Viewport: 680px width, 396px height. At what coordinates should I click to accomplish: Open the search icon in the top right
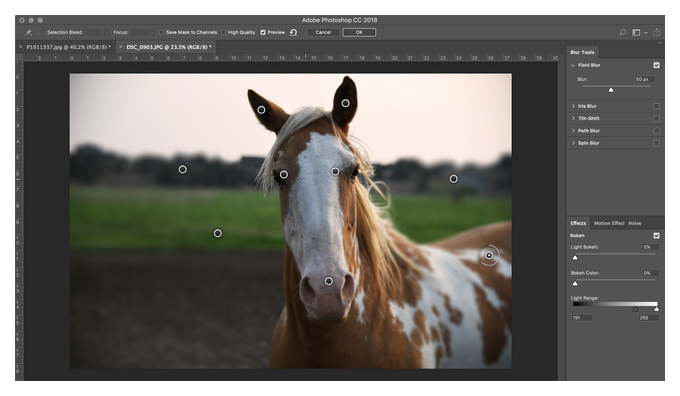[x=623, y=33]
